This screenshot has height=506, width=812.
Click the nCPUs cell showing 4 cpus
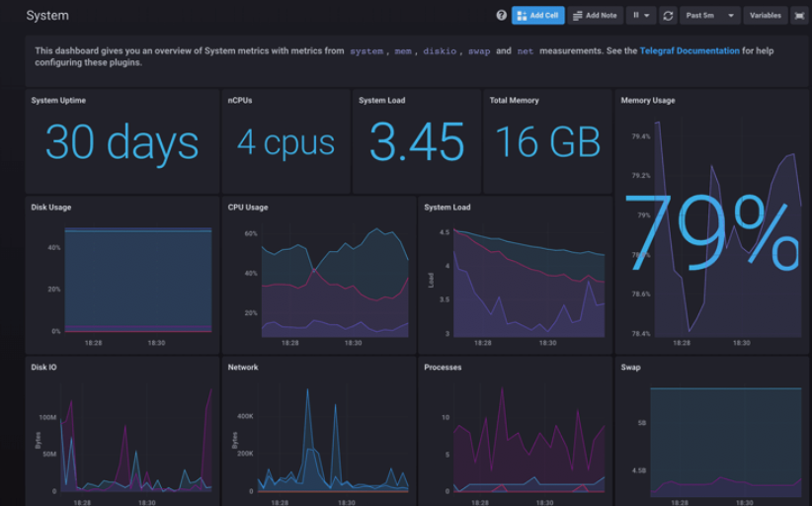coord(285,143)
